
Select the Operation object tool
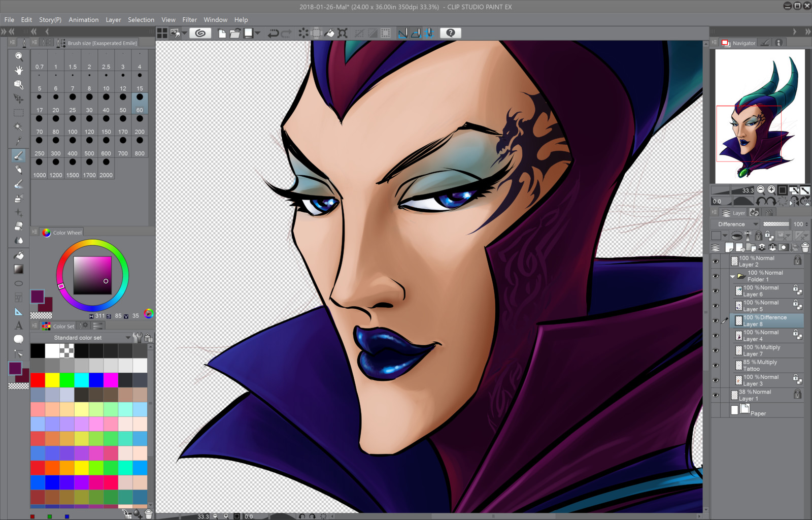click(x=19, y=84)
